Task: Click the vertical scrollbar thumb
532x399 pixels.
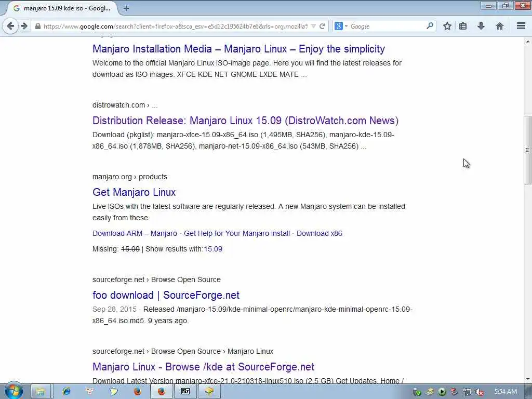Action: (x=527, y=150)
